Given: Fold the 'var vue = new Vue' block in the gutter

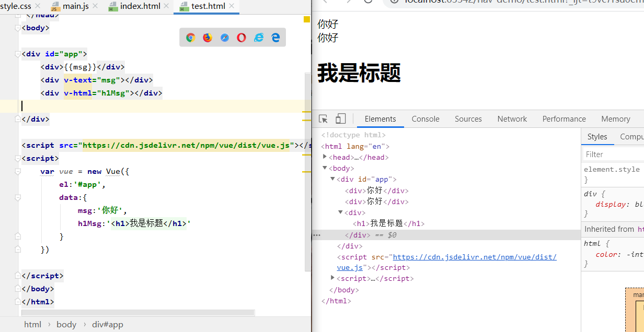Looking at the screenshot, I should [x=18, y=172].
